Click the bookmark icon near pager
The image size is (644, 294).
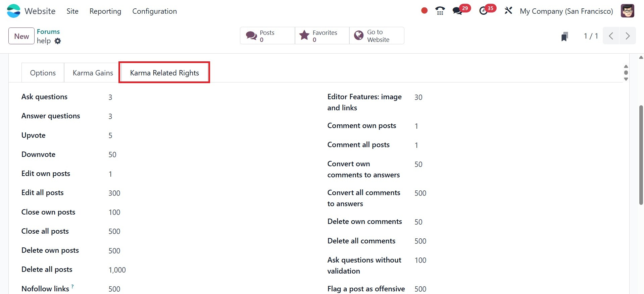pos(564,36)
